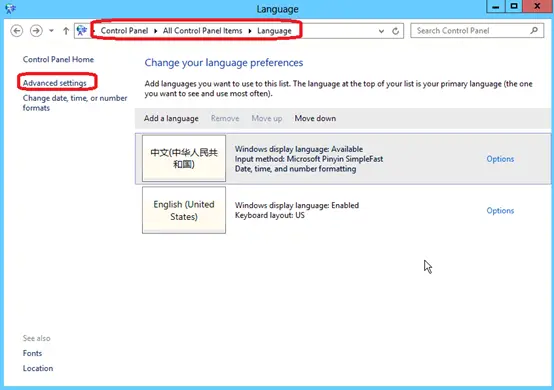This screenshot has width=554, height=390.
Task: Click Move down in the language toolbar
Action: 315,118
